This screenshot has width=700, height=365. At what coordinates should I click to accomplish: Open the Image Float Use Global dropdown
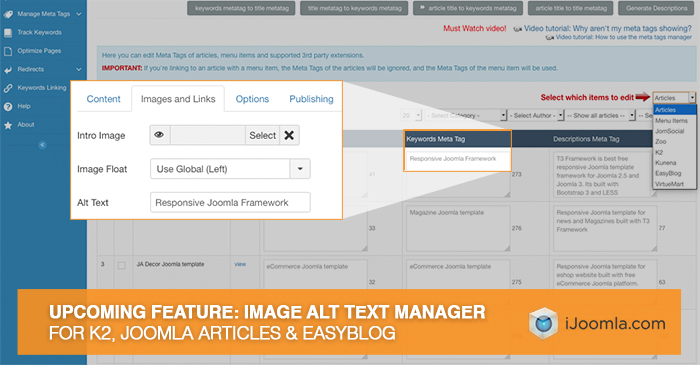pyautogui.click(x=230, y=169)
